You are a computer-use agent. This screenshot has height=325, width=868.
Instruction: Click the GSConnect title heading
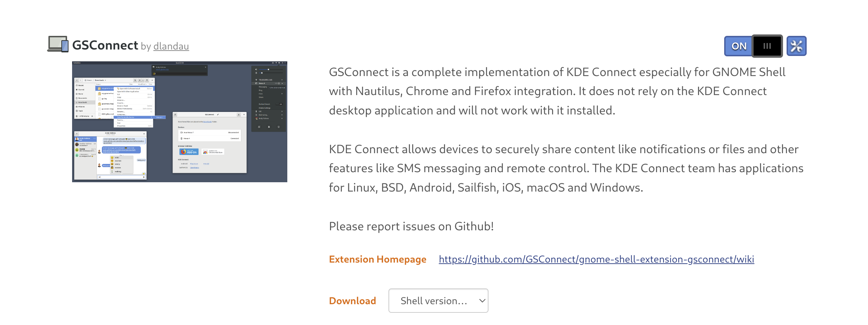pyautogui.click(x=105, y=45)
